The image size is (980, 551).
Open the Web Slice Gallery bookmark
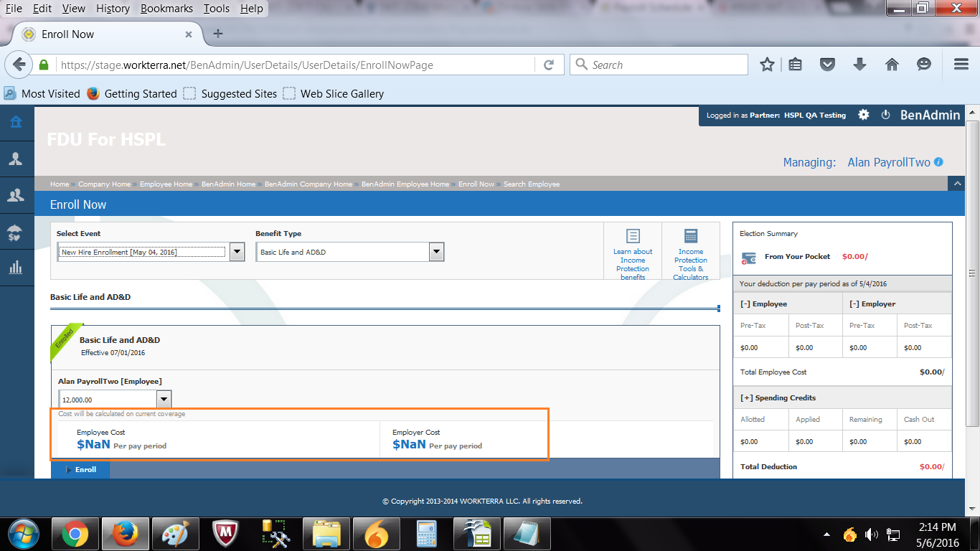(x=334, y=93)
